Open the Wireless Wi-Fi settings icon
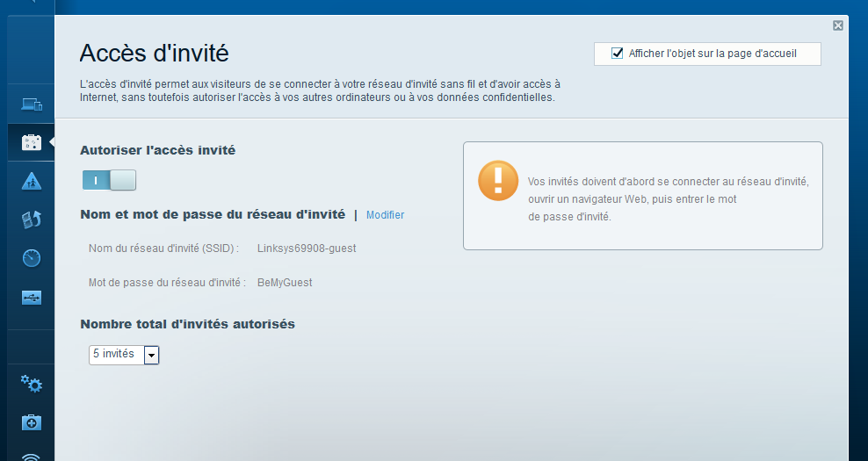This screenshot has width=868, height=461. tap(32, 455)
